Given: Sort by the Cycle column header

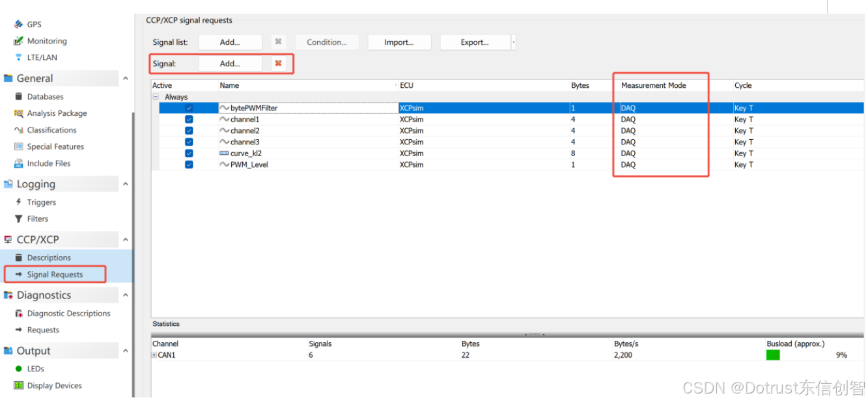Looking at the screenshot, I should coord(743,85).
